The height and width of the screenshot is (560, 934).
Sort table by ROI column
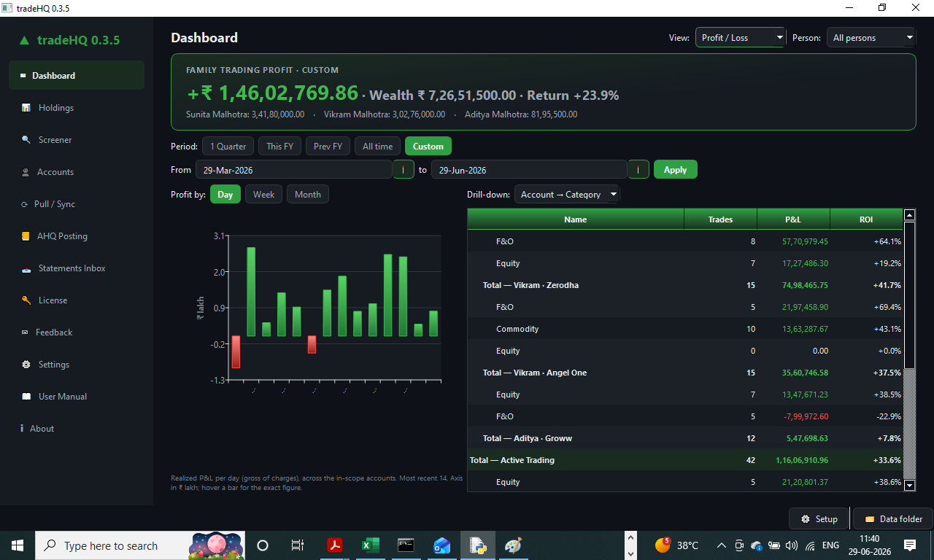coord(866,219)
